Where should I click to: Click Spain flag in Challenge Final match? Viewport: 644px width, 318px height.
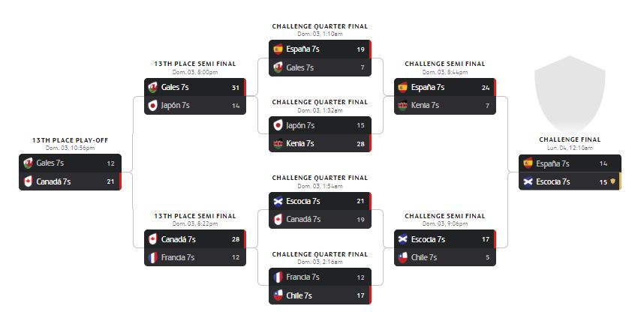pyautogui.click(x=528, y=163)
